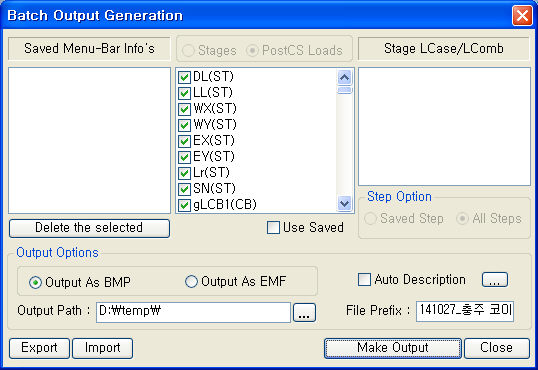Click the Output Path text field
The width and height of the screenshot is (538, 370).
[x=194, y=312]
